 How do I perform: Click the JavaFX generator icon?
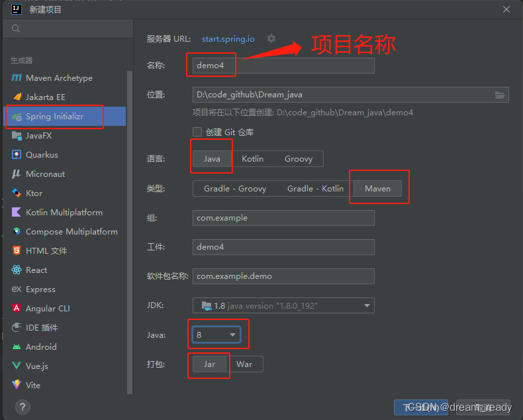pyautogui.click(x=17, y=136)
